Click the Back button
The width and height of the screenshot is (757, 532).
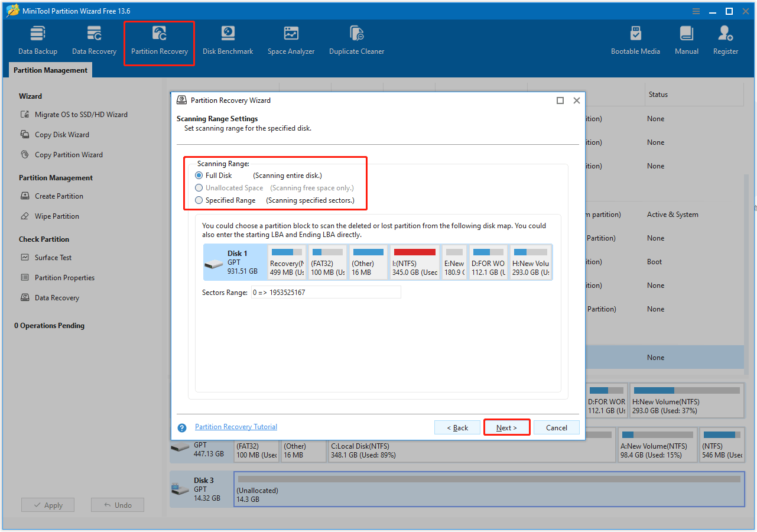coord(457,427)
